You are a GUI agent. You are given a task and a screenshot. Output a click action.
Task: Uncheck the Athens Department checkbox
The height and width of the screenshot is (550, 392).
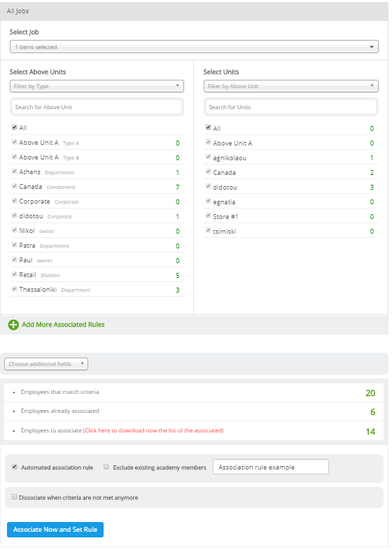point(15,171)
